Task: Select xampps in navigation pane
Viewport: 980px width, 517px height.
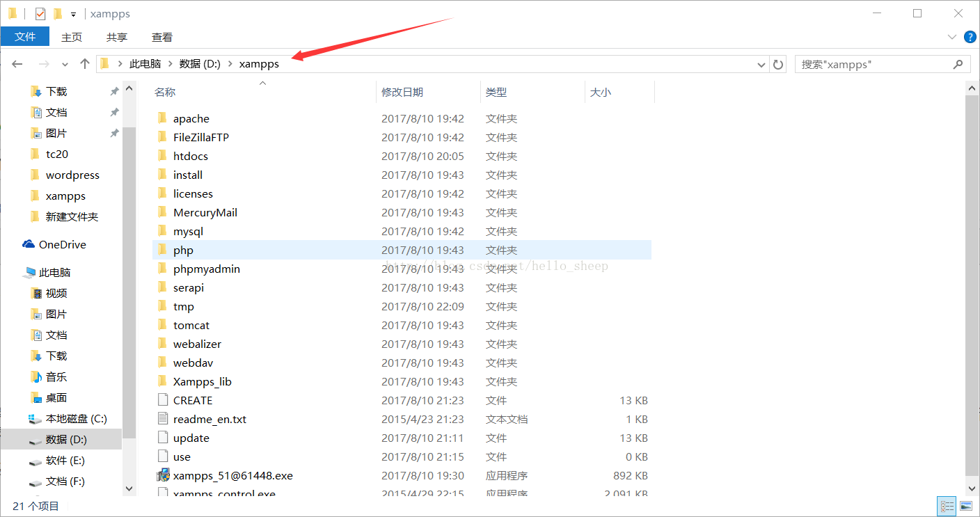Action: pyautogui.click(x=65, y=196)
